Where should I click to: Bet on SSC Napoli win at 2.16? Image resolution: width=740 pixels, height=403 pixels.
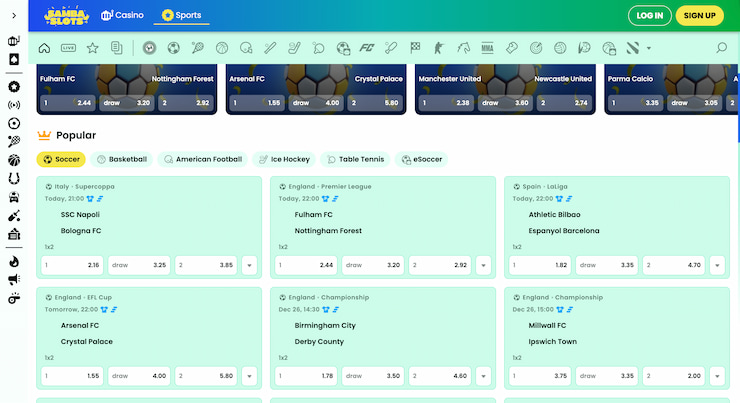coord(72,265)
